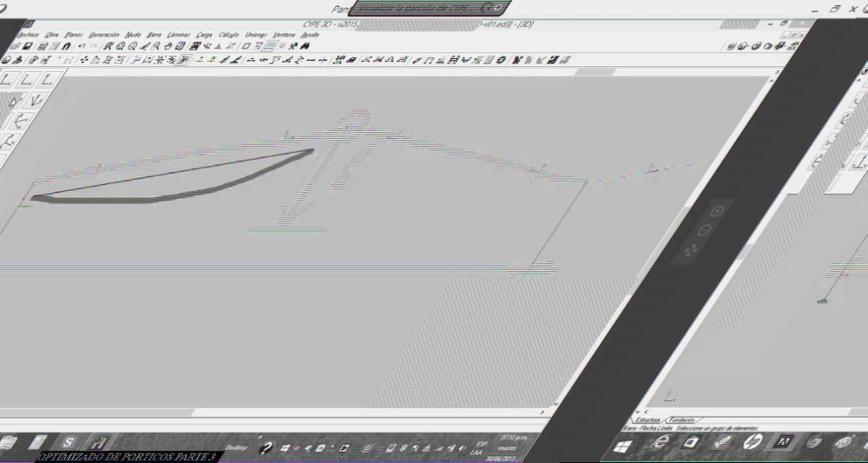Click the Windows Start button in taskbar
The height and width of the screenshot is (463, 868).
623,446
